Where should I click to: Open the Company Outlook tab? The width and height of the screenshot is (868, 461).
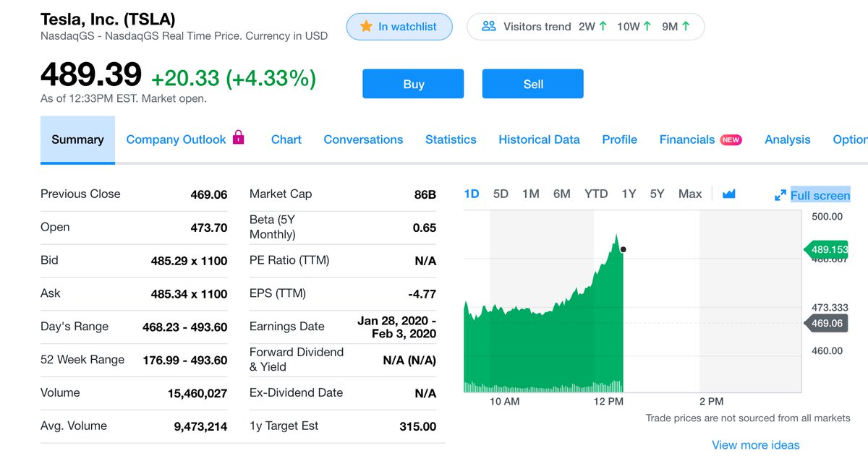(x=176, y=139)
